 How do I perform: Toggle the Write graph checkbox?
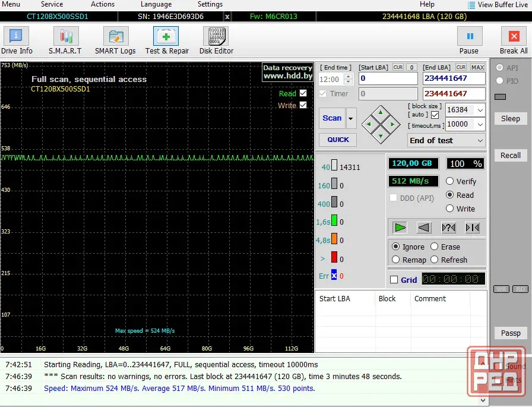click(x=303, y=105)
